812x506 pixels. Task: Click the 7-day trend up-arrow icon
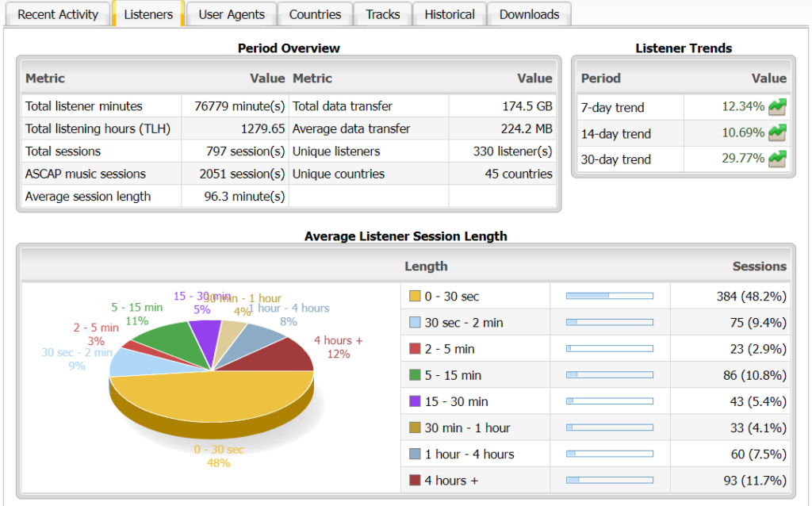pos(777,106)
